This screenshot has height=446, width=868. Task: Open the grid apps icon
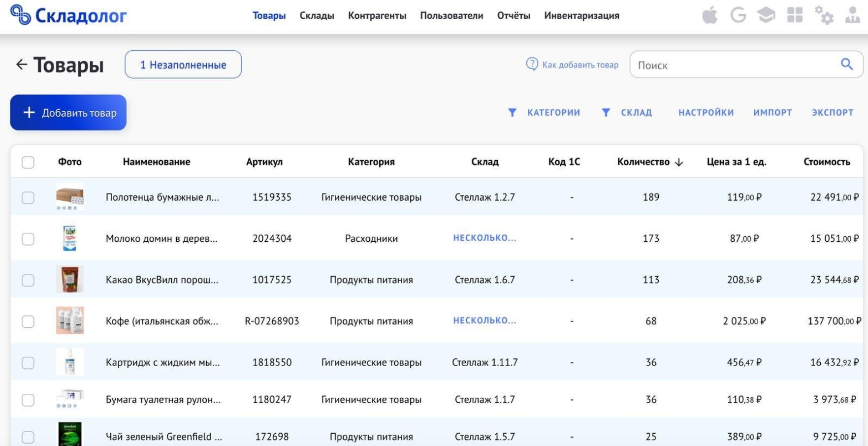tap(795, 15)
